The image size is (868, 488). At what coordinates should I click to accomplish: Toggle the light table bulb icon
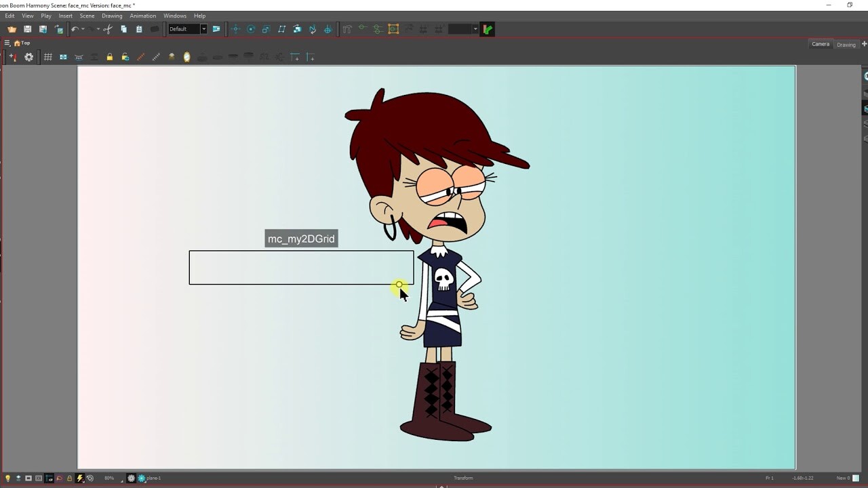pos(7,478)
